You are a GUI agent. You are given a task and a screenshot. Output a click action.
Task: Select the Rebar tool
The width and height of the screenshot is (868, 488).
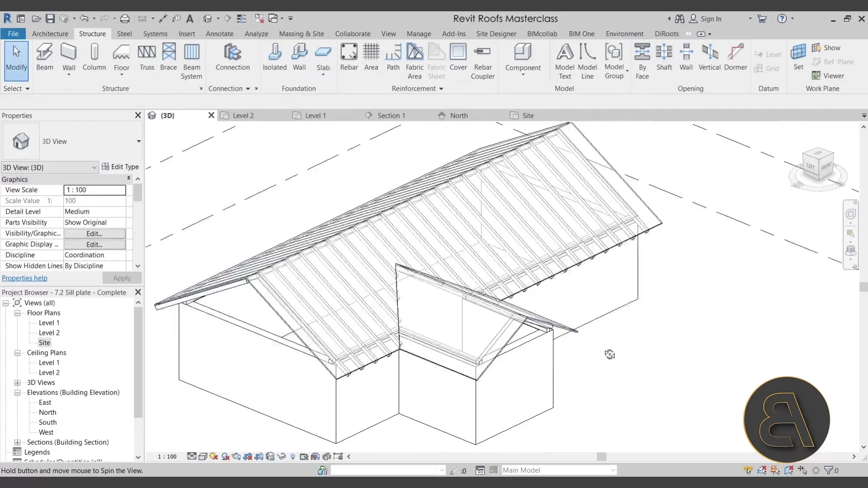click(x=349, y=57)
